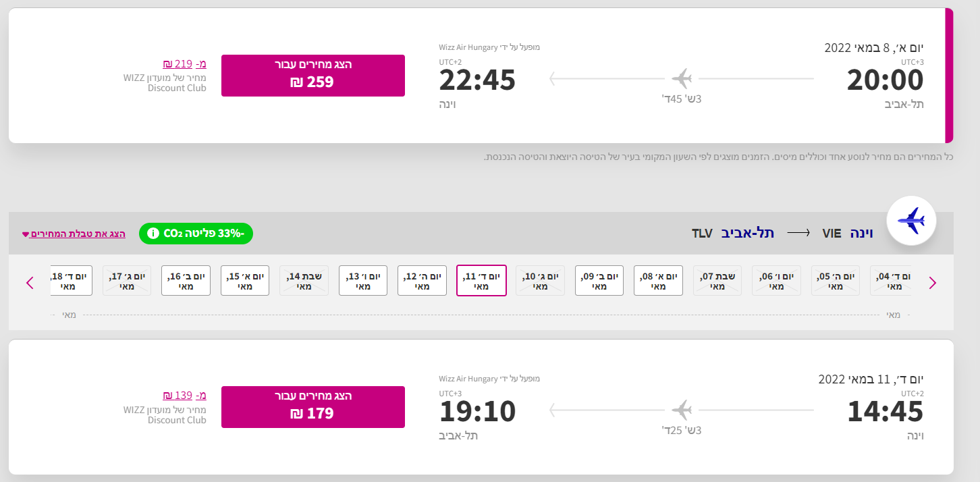Click the grey plane icon in Tel Aviv–Vienna flight
The height and width of the screenshot is (482, 980).
coord(682,78)
